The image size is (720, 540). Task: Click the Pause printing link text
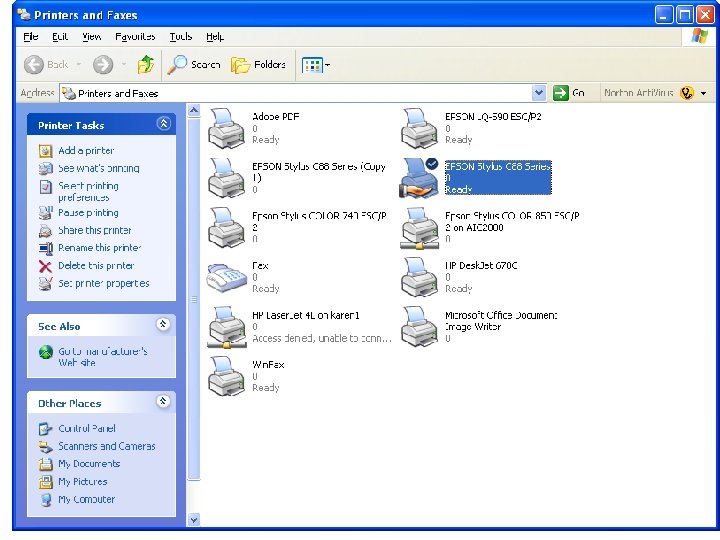click(x=88, y=213)
